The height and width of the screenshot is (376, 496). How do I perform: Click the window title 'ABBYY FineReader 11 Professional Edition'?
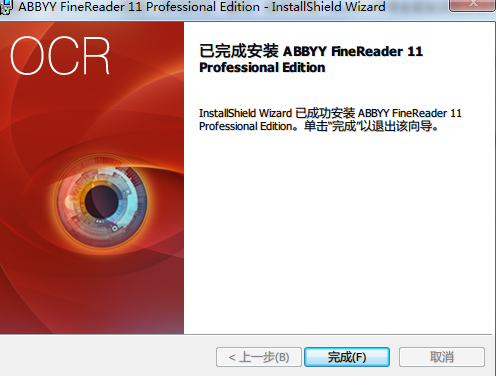click(139, 7)
